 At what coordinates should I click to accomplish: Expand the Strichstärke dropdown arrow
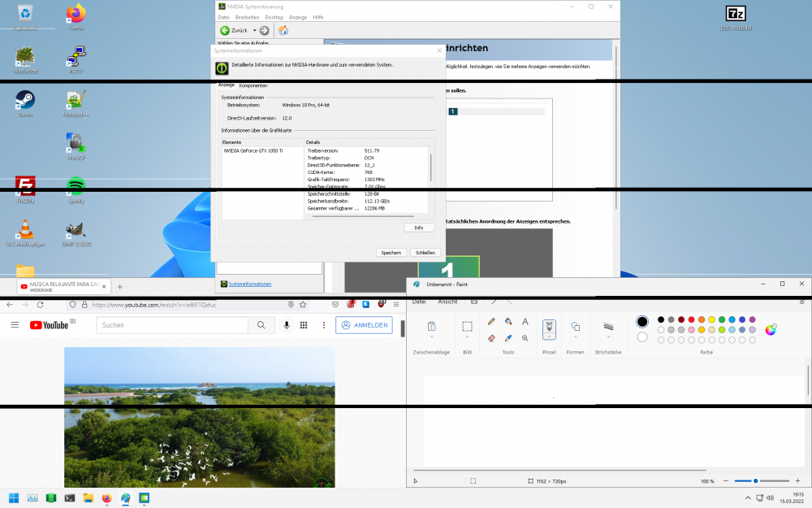[608, 337]
